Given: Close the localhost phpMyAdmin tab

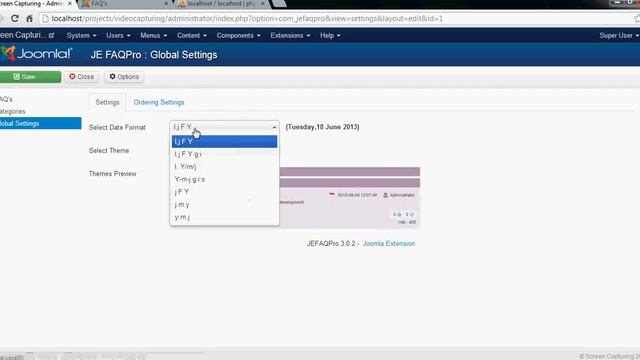Looking at the screenshot, I should pyautogui.click(x=262, y=4).
